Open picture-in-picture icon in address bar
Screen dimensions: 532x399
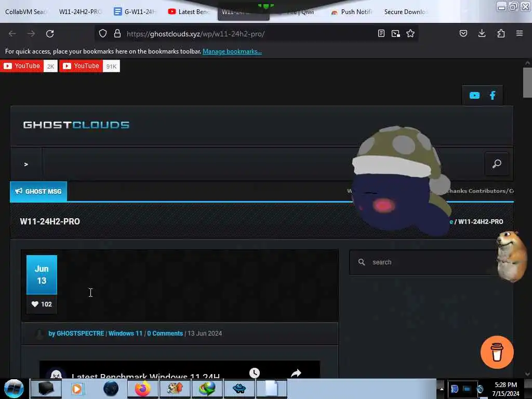tap(395, 33)
